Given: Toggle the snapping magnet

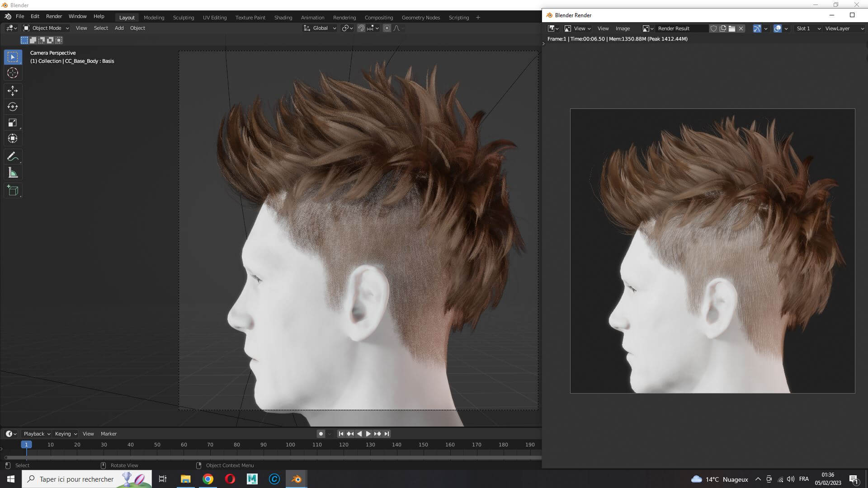Looking at the screenshot, I should (x=361, y=28).
